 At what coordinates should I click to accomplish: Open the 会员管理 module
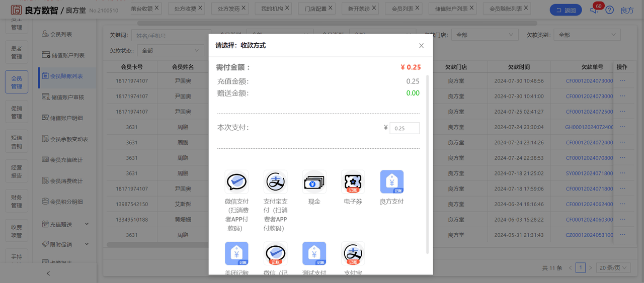[17, 82]
